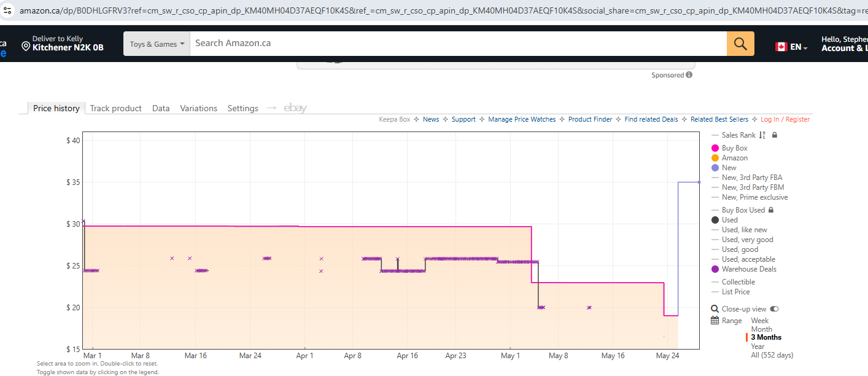Click the lock icon beside Buy Box Used

pyautogui.click(x=771, y=210)
